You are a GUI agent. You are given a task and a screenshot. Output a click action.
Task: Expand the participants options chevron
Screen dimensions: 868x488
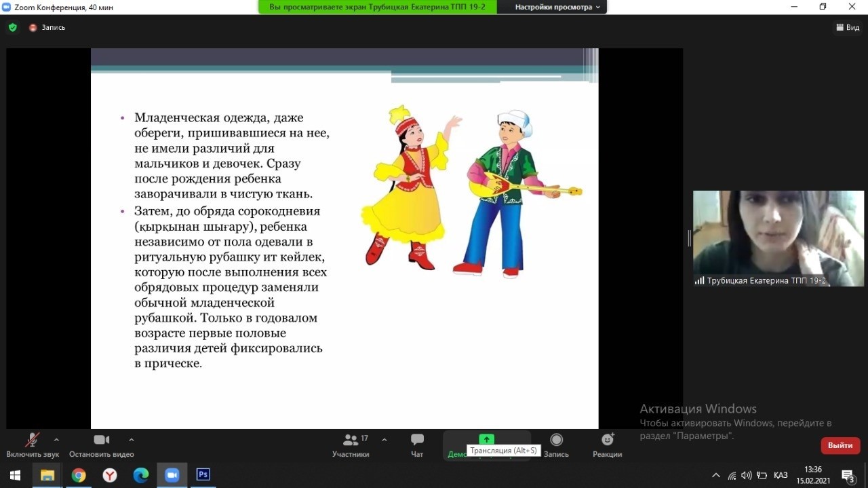[x=384, y=439]
